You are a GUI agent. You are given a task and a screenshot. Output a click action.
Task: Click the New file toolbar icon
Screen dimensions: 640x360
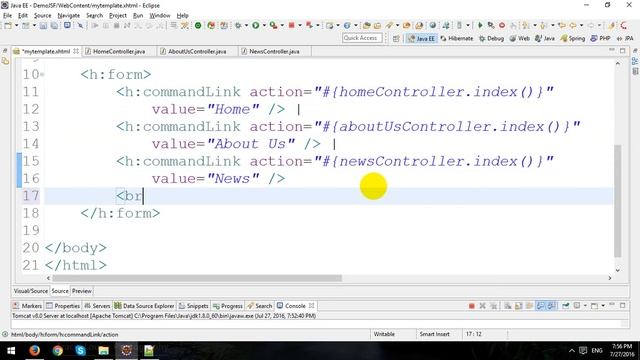7,25
